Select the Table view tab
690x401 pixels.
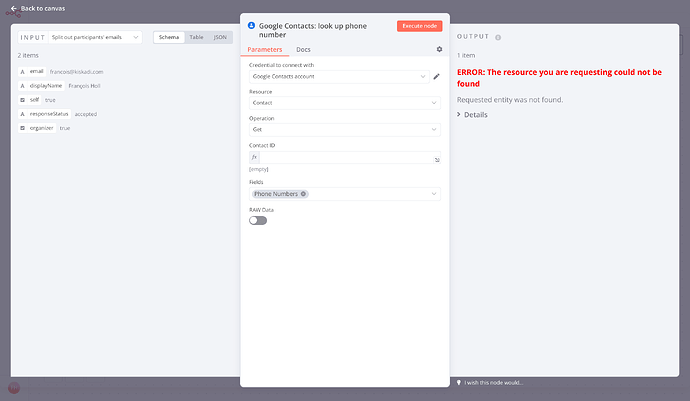196,37
